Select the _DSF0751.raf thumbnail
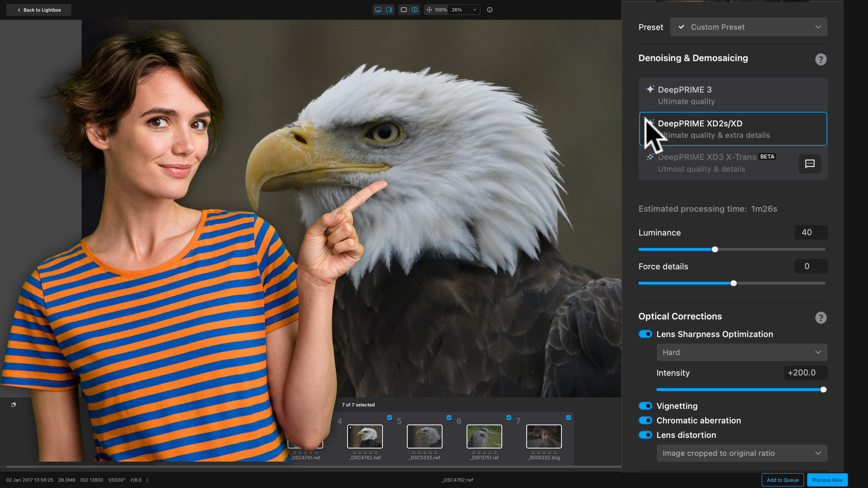The height and width of the screenshot is (488, 868). click(484, 436)
